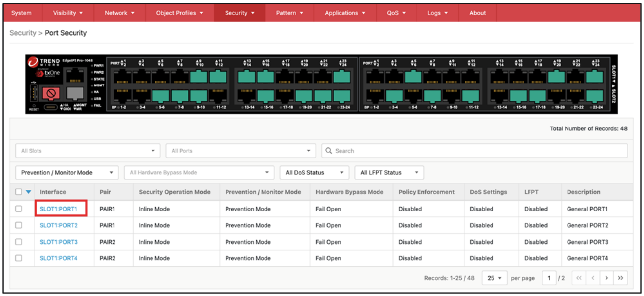Open the All Slots dropdown filter
Viewport: 644px width, 296px height.
pos(88,151)
